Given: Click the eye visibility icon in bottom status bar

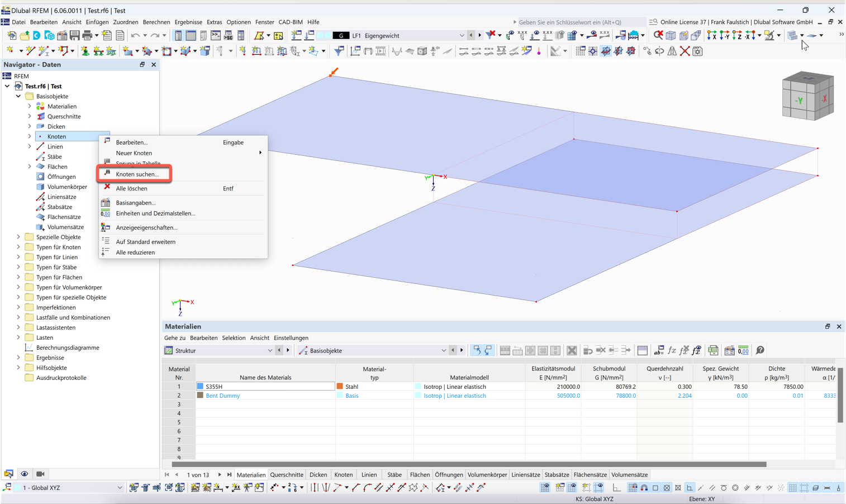Looking at the screenshot, I should (24, 474).
